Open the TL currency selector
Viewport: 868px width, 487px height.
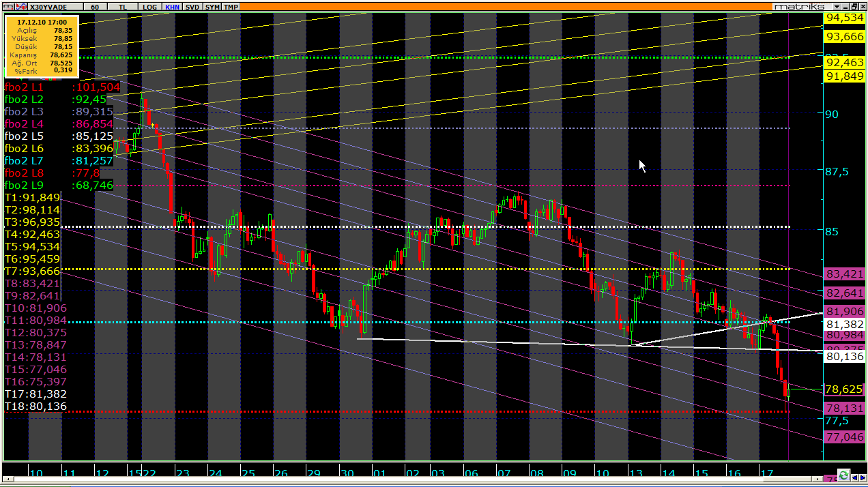123,6
